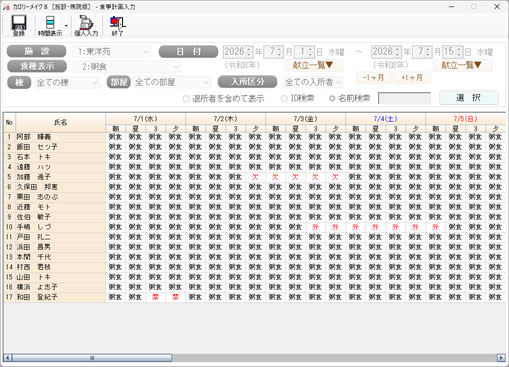
Task: Click the horizontal scrollbar thumb
Action: coord(92,358)
